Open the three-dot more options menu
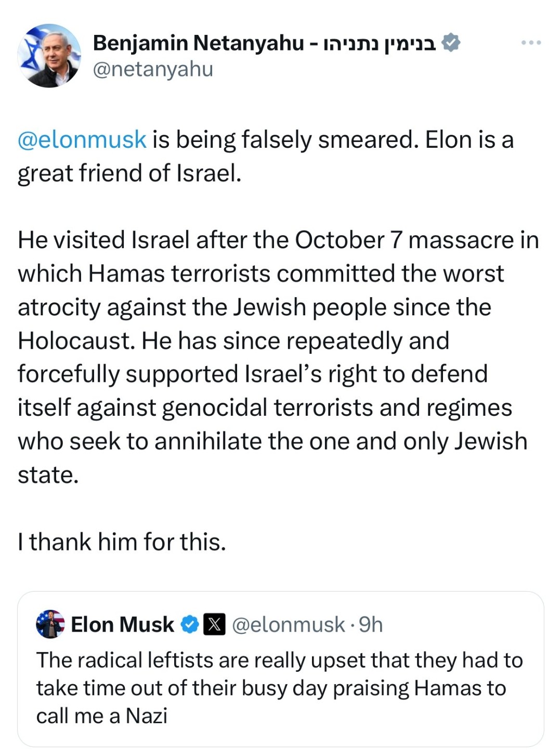The width and height of the screenshot is (560, 755). click(531, 43)
